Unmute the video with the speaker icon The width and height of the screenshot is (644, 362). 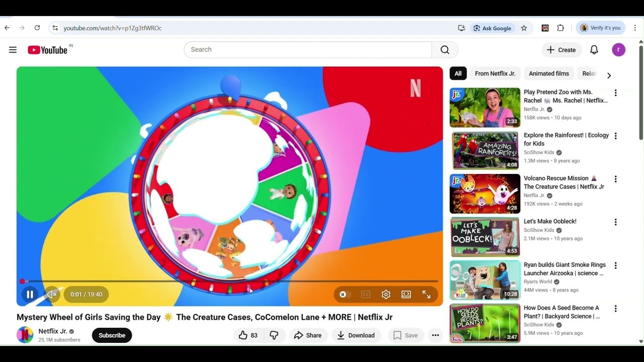click(x=52, y=295)
